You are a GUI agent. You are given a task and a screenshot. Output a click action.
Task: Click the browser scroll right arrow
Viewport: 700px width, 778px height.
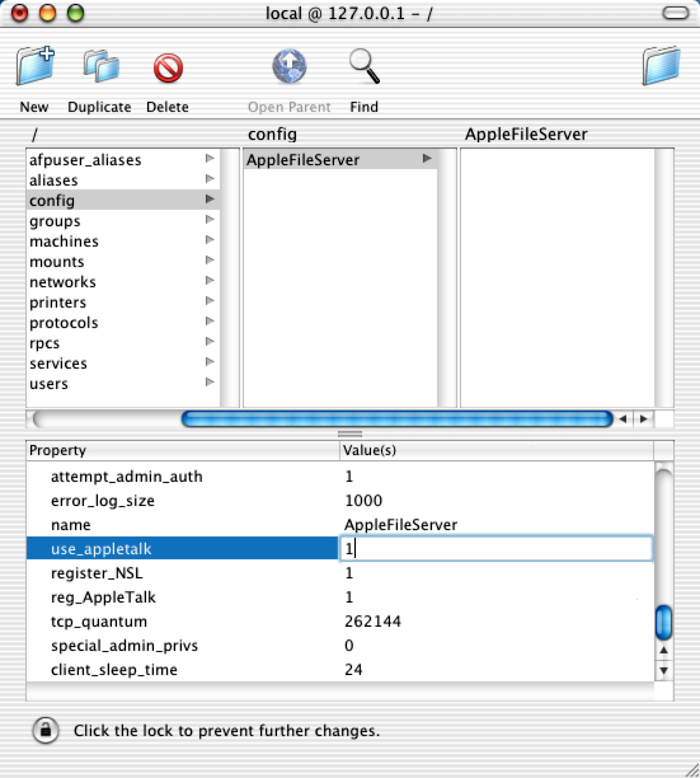[643, 418]
